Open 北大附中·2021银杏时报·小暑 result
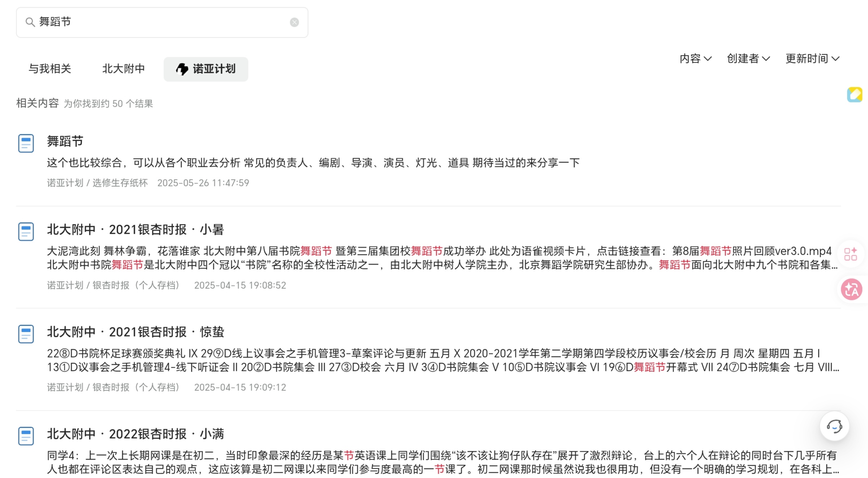868x478 pixels. click(135, 229)
